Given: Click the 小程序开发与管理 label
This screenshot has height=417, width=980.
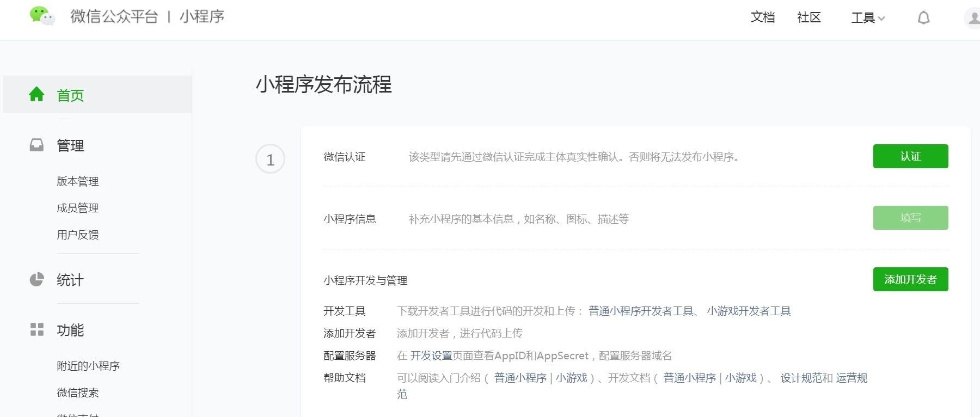Looking at the screenshot, I should 365,280.
